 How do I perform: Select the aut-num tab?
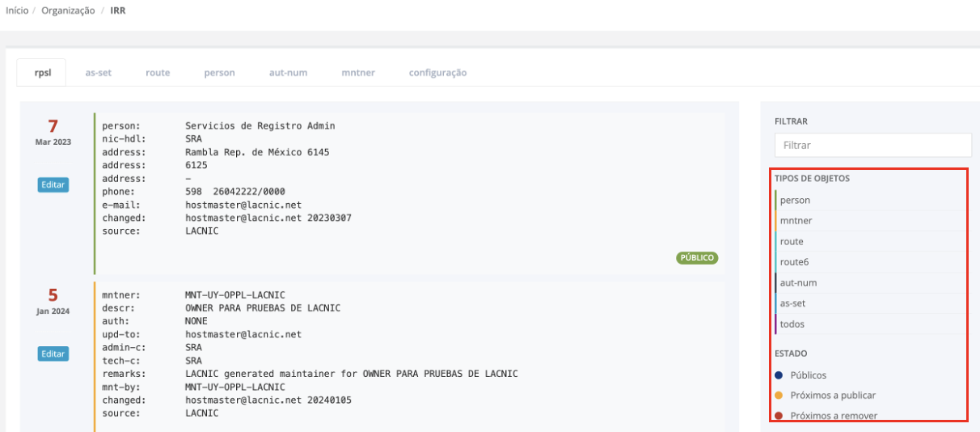(288, 73)
